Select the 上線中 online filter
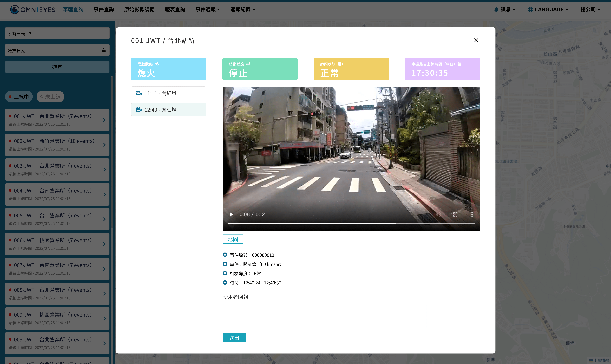This screenshot has height=364, width=611. 19,97
